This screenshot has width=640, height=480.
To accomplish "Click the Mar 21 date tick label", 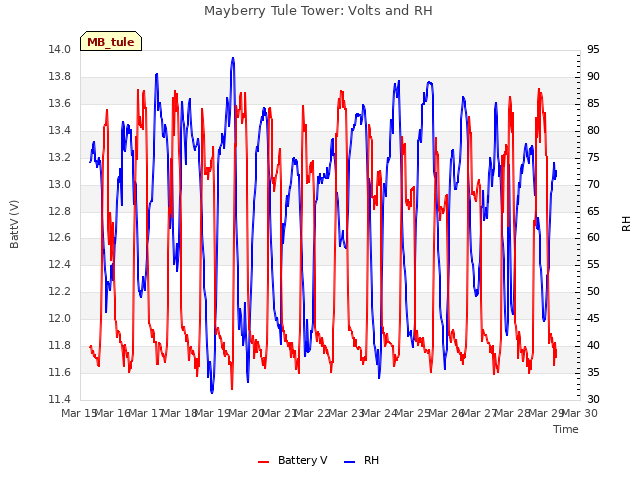I will [x=280, y=413].
